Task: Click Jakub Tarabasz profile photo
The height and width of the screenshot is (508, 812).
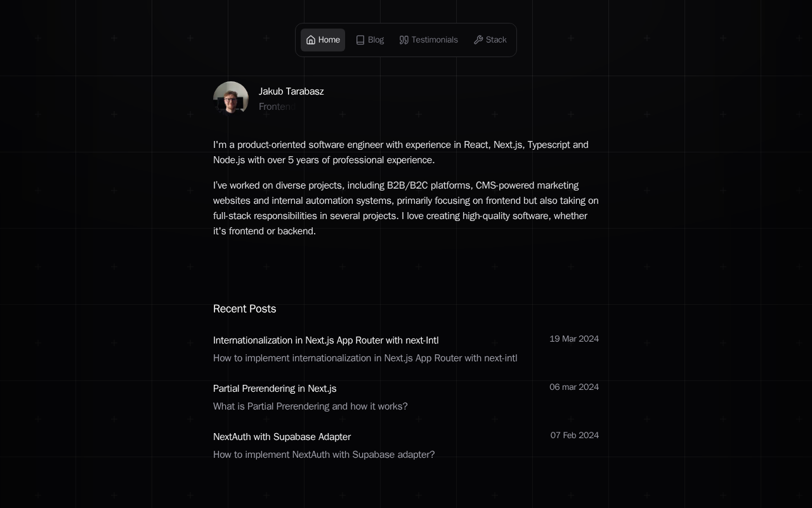Action: tap(231, 99)
